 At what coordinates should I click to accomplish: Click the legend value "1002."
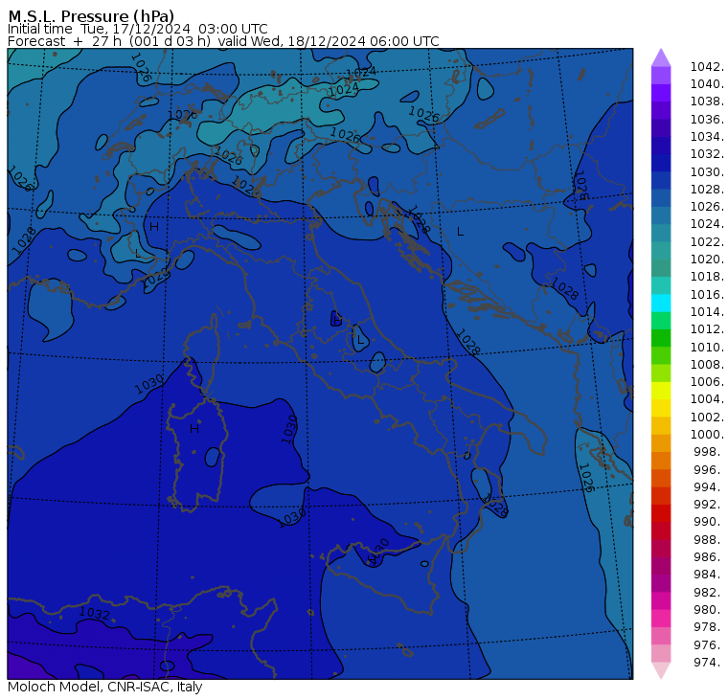pyautogui.click(x=707, y=417)
